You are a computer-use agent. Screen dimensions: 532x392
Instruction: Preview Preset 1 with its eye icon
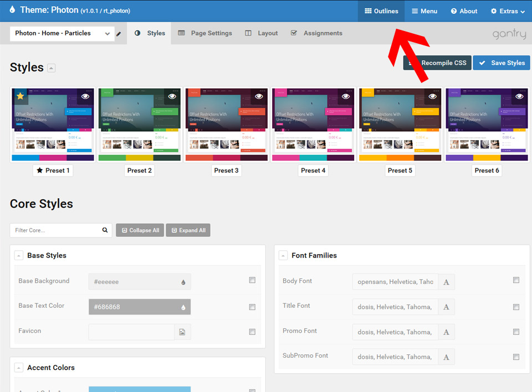[85, 96]
